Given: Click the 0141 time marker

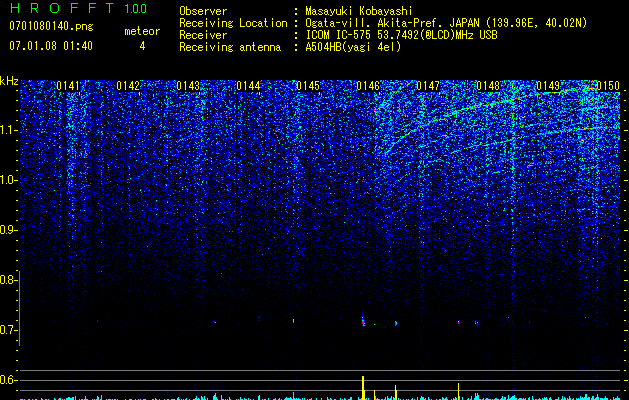Looking at the screenshot, I should coord(68,86).
